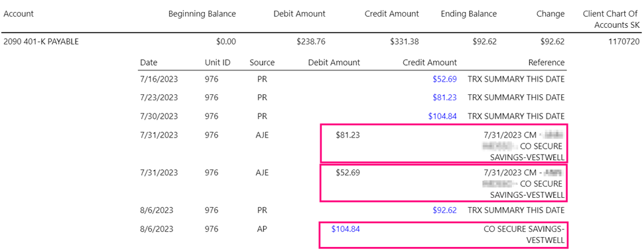
Task: Open the $52.69 credit amount link
Action: click(444, 79)
